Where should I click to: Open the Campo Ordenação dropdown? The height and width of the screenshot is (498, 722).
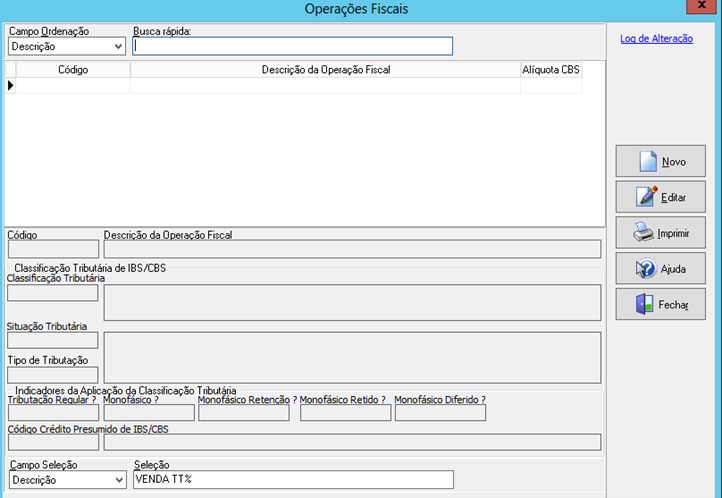[119, 46]
